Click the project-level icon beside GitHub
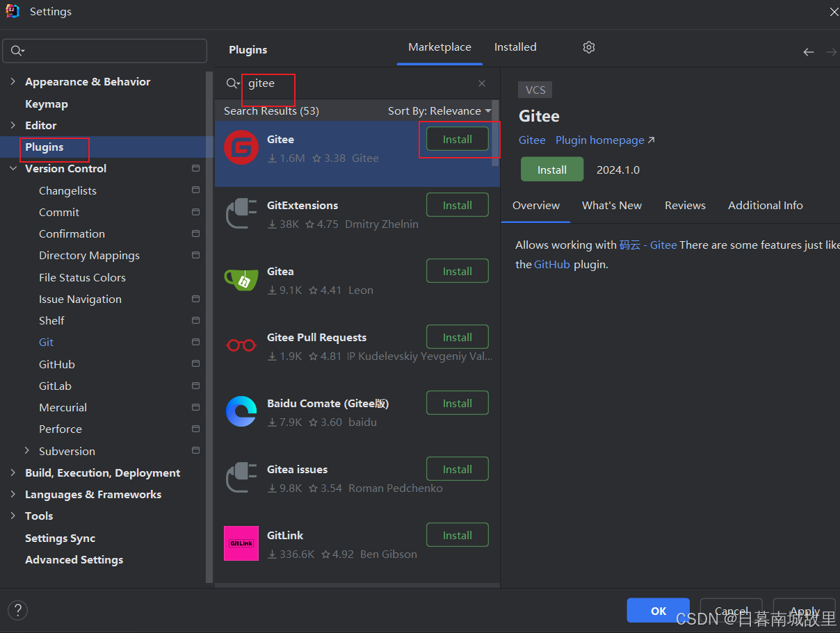This screenshot has height=633, width=840. coord(195,364)
